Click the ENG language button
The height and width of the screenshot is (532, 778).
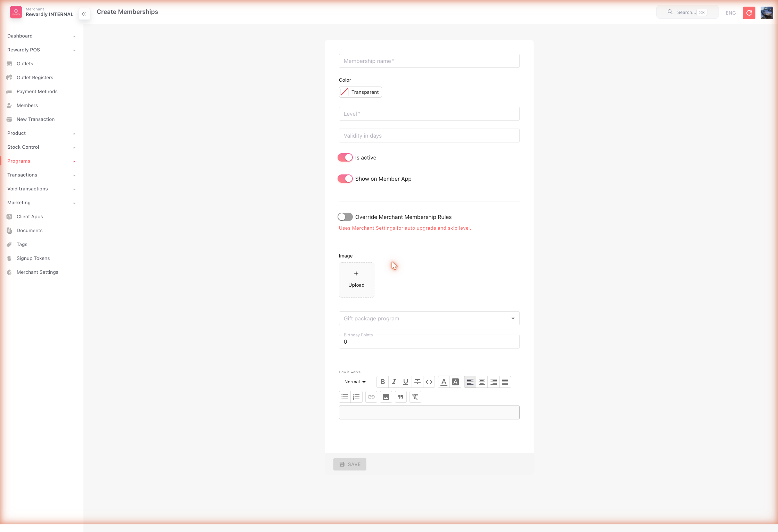pos(731,13)
